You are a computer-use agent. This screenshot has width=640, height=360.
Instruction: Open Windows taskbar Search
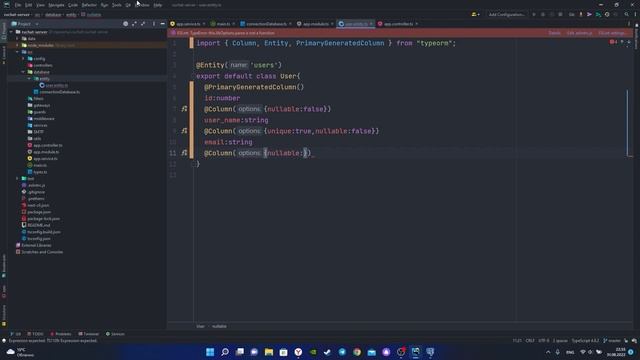point(224,352)
